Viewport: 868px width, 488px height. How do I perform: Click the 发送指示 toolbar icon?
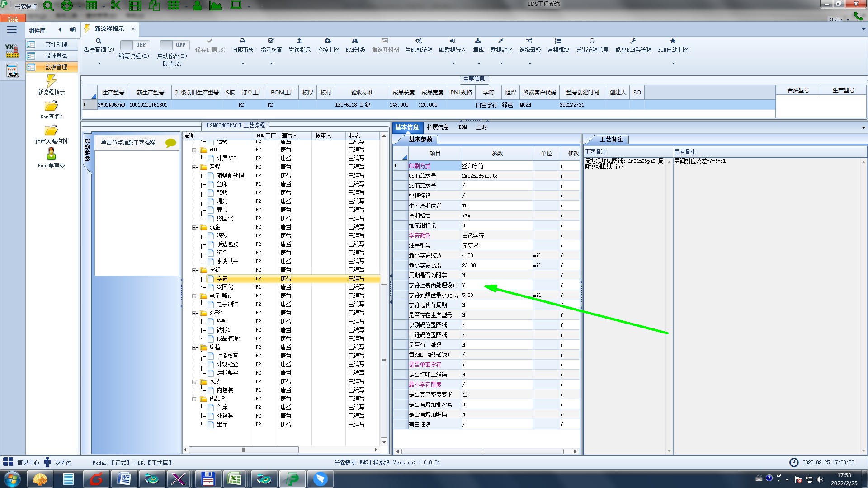299,41
